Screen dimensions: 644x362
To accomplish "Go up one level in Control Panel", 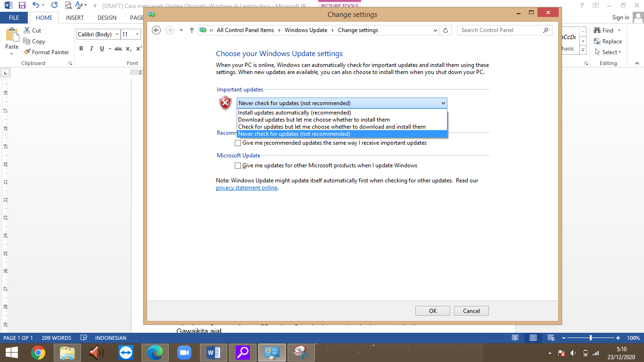I will pos(191,30).
